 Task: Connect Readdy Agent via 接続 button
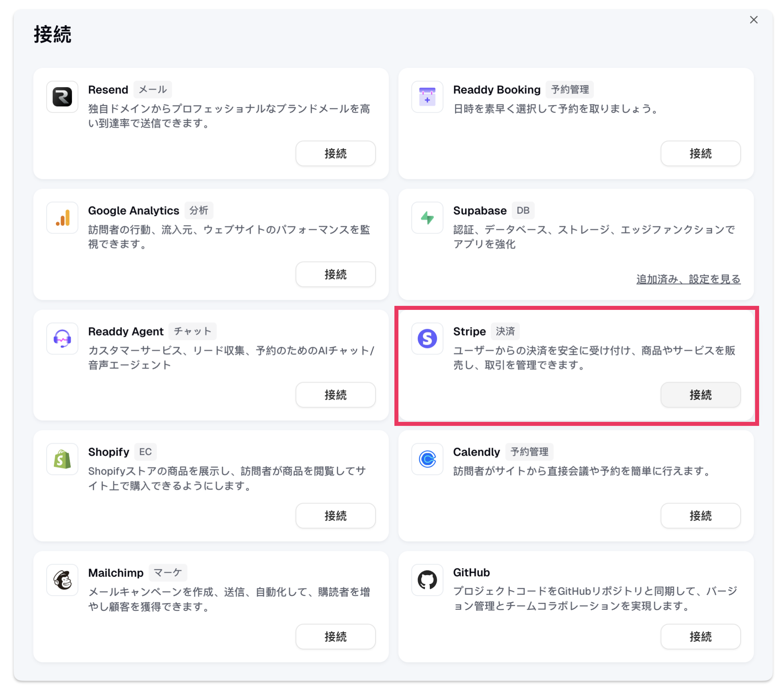335,395
